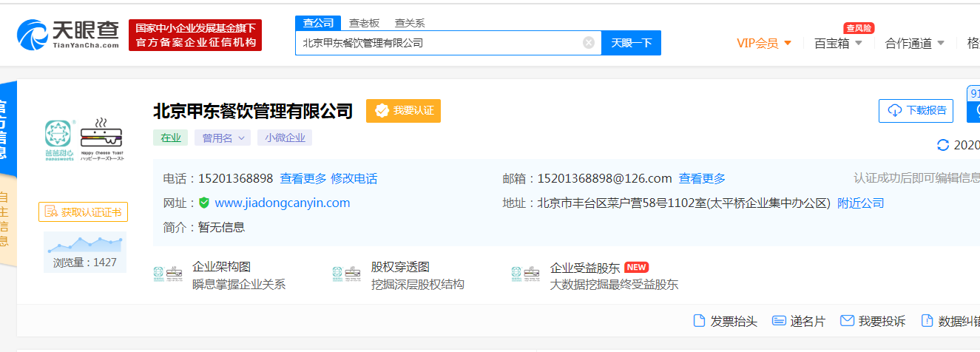Open the TianYanCha logo homepage
This screenshot has width=980, height=352.
pyautogui.click(x=68, y=35)
